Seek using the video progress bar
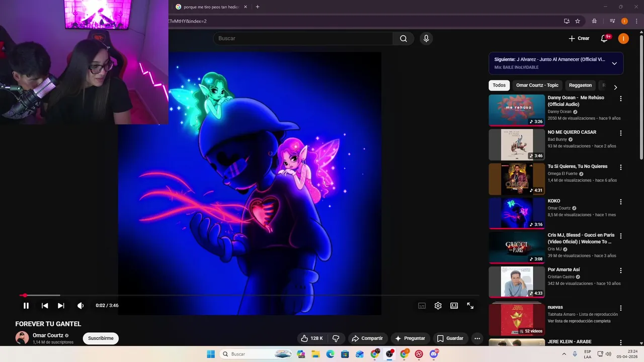 click(249, 295)
